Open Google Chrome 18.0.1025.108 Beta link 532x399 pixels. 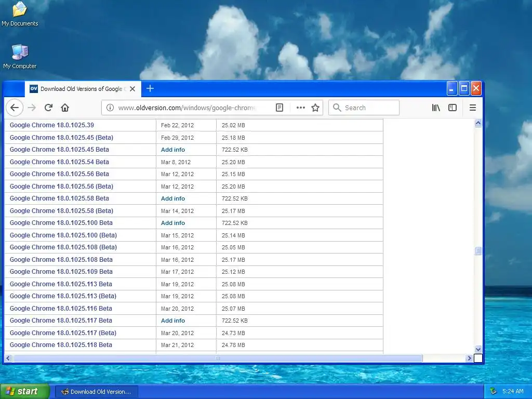(61, 260)
